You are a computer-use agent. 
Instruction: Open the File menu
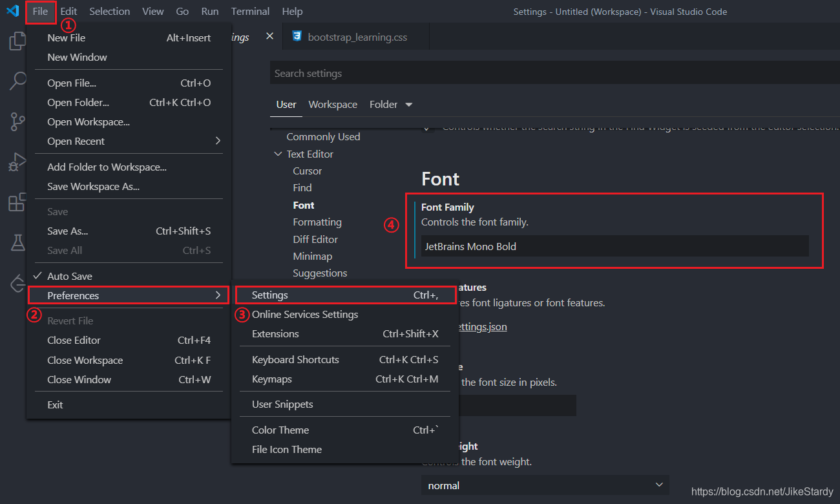pyautogui.click(x=40, y=11)
